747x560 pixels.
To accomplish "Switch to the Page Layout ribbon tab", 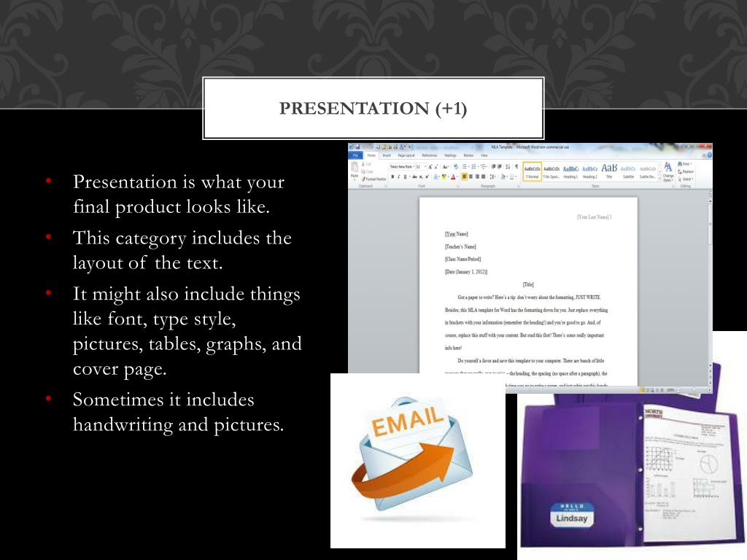I will (406, 155).
